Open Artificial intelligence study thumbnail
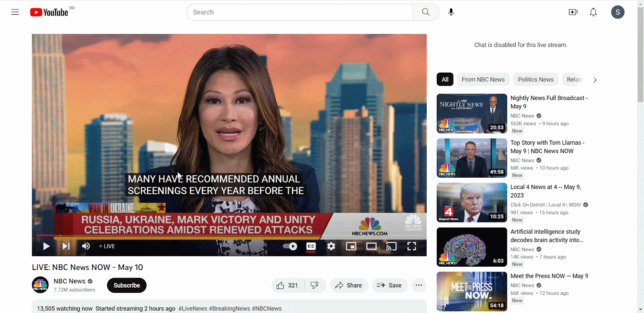 coord(472,247)
